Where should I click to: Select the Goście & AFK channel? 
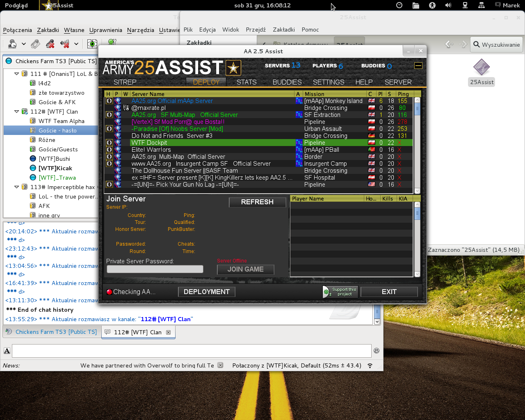[57, 102]
